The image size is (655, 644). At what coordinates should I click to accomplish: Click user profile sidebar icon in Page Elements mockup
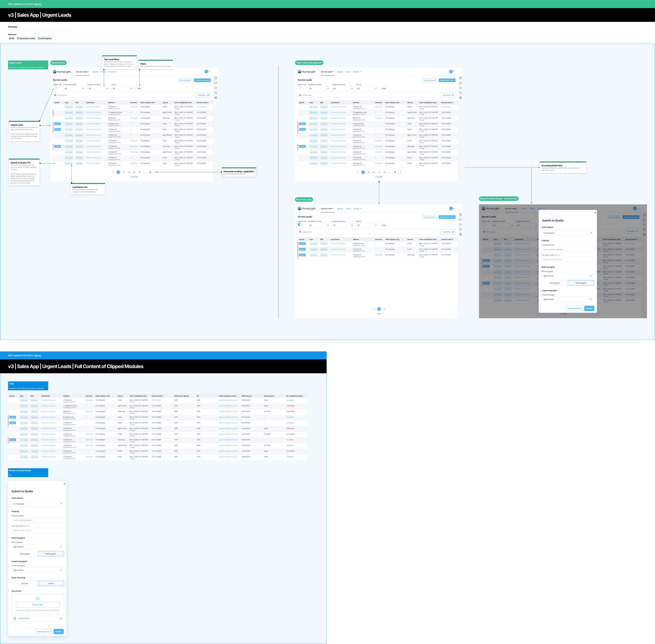coord(216,97)
